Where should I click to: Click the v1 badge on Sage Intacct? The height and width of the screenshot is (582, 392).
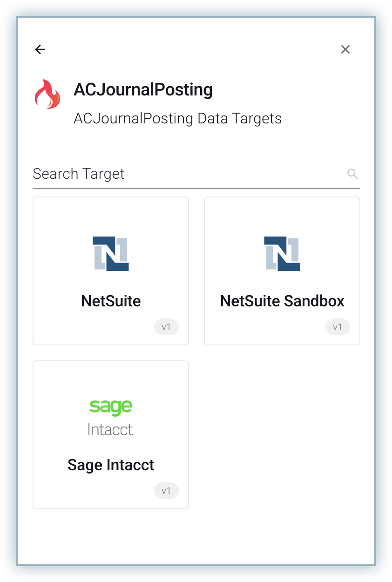pos(166,491)
